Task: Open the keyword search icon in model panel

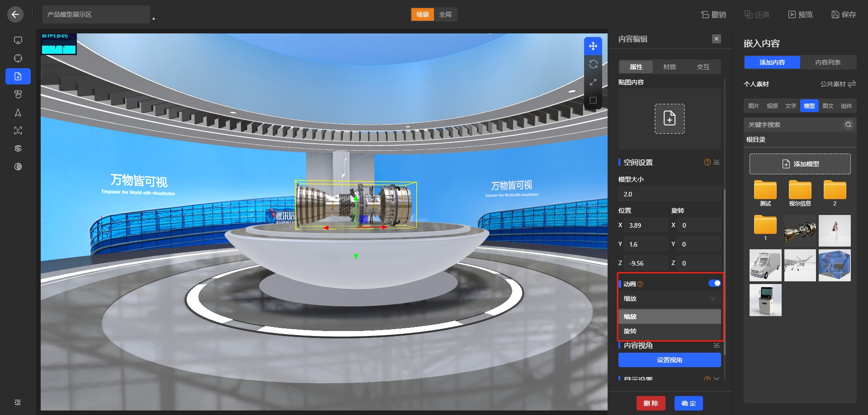Action: tap(848, 125)
